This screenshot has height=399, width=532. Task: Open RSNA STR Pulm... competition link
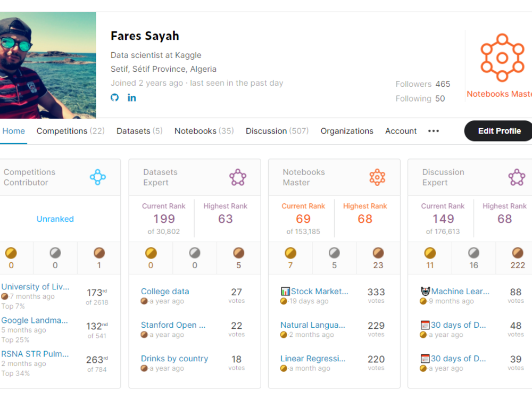click(35, 354)
